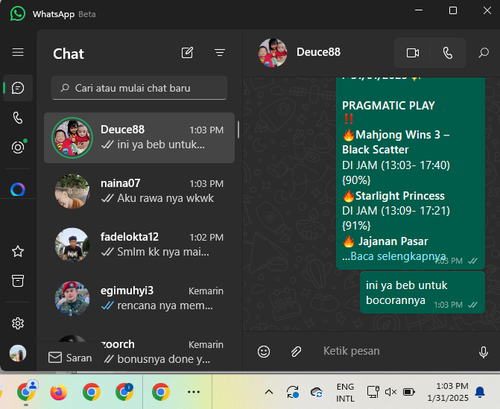Click the OneDrive cloud sync tray icon
This screenshot has height=409, width=500.
pos(316,392)
